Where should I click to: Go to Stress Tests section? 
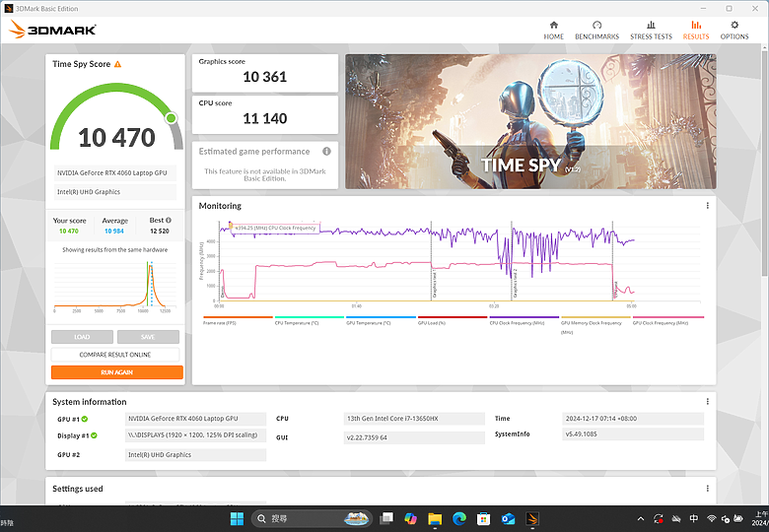[651, 31]
